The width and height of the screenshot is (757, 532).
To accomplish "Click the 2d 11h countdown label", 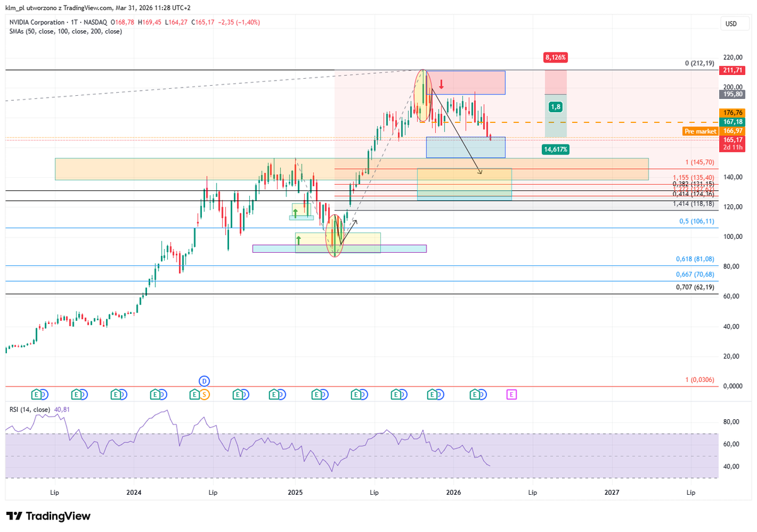I will coord(732,147).
